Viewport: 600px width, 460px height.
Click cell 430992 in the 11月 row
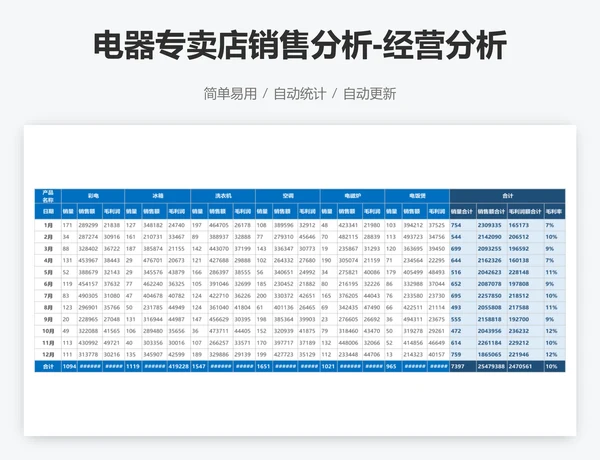[x=88, y=343]
